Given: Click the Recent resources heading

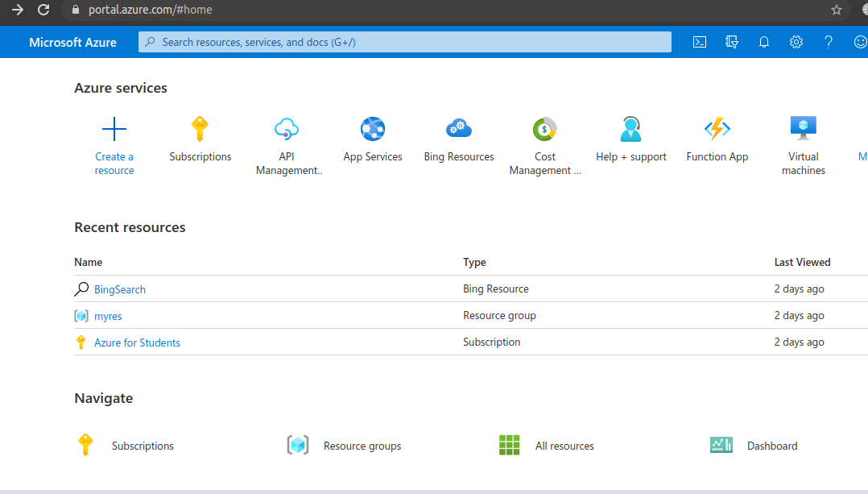Looking at the screenshot, I should pos(130,227).
